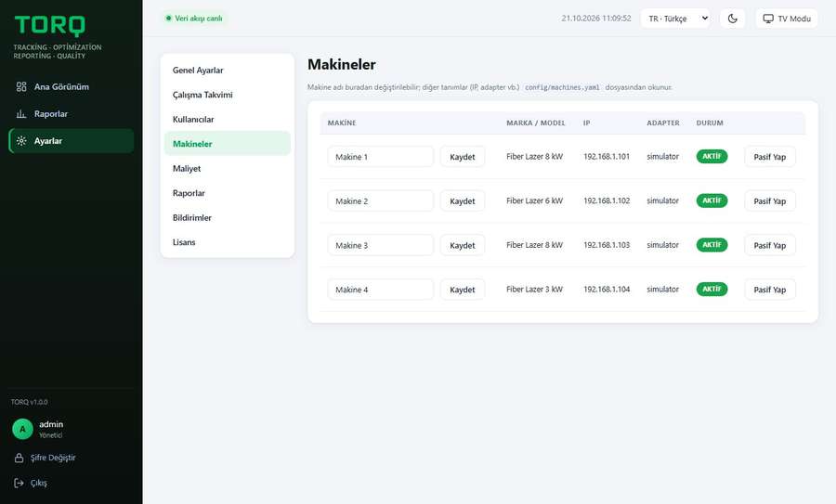Viewport: 836px width, 504px height.
Task: Click the admin avatar circle
Action: tap(22, 429)
